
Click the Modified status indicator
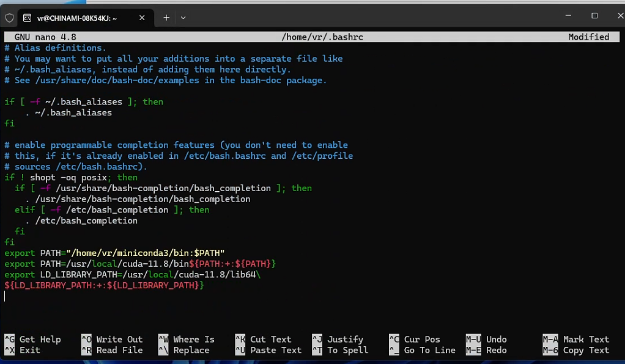588,37
